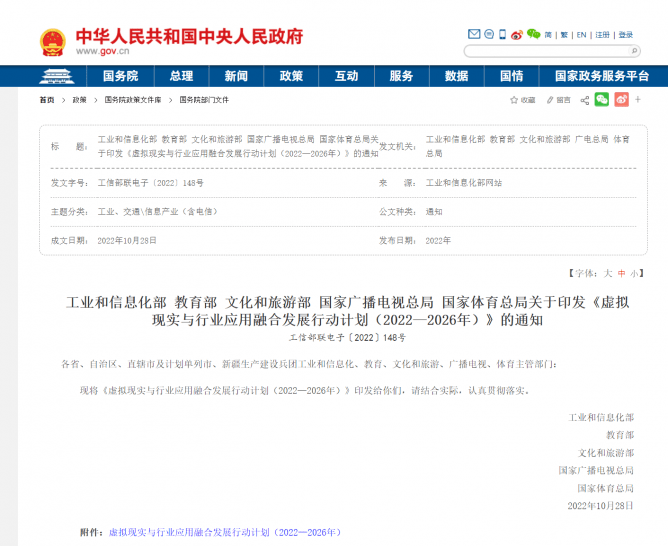Share to Weibo via the red button
Screen dimensions: 668x546
pos(622,100)
